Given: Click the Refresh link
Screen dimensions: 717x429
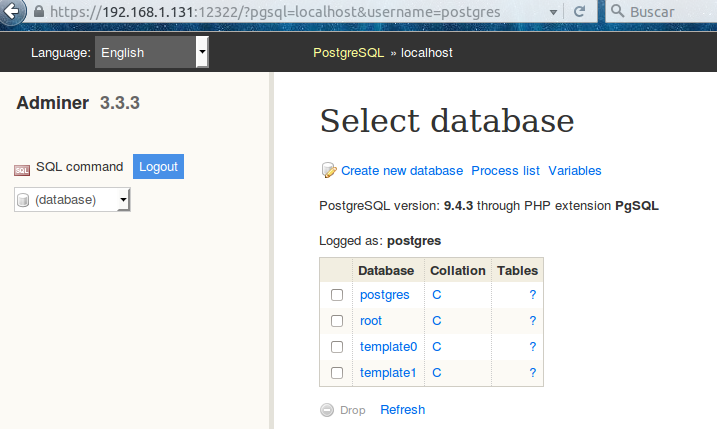Looking at the screenshot, I should [x=402, y=410].
